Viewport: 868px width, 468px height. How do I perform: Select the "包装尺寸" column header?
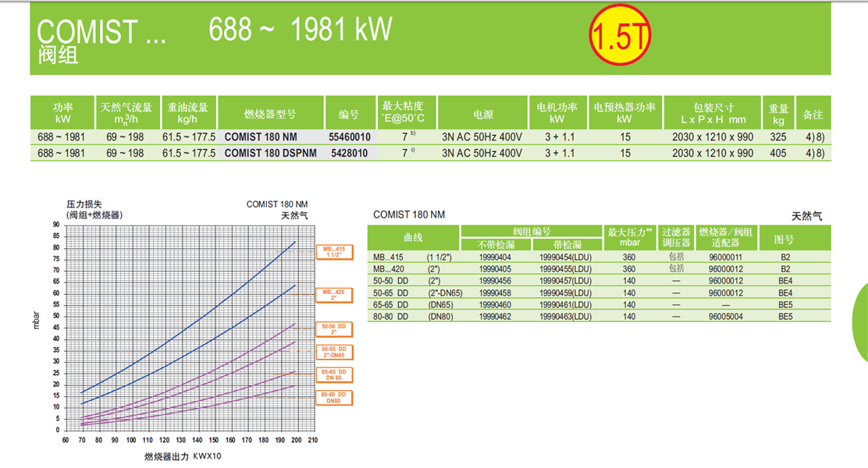pos(713,113)
